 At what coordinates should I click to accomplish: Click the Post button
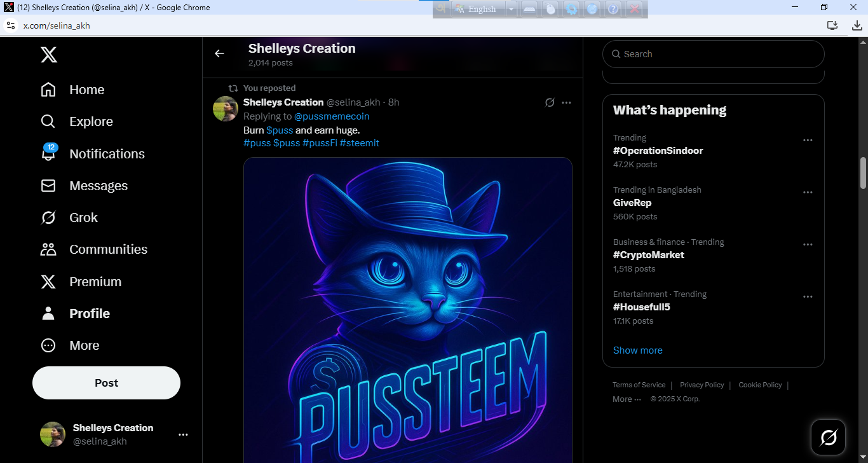click(106, 383)
